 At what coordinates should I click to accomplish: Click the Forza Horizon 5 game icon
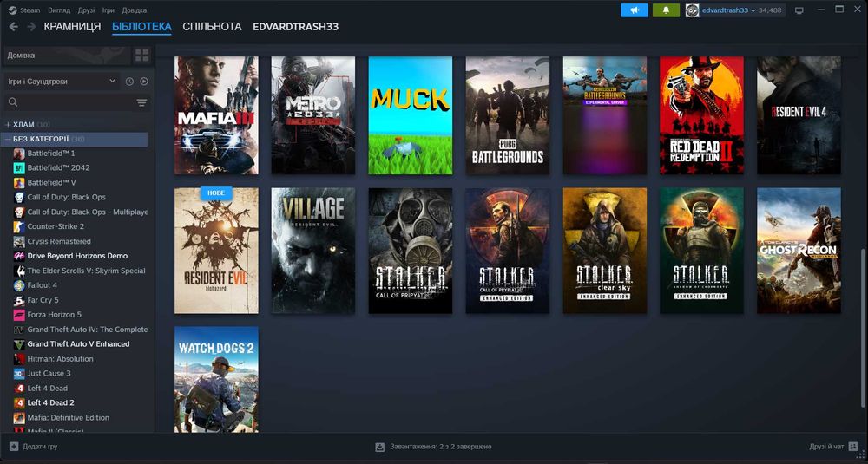(x=19, y=315)
